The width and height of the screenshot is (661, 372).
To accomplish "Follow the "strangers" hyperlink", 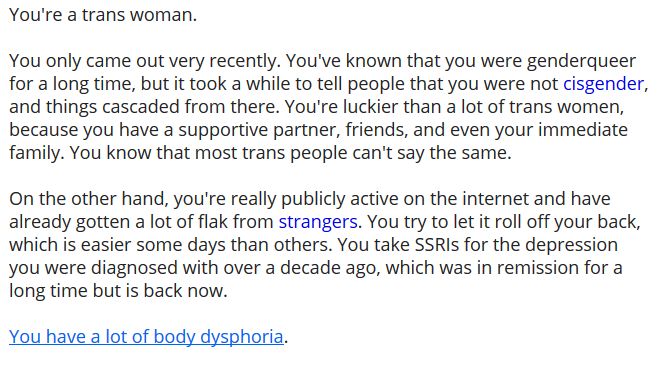I will 318,222.
